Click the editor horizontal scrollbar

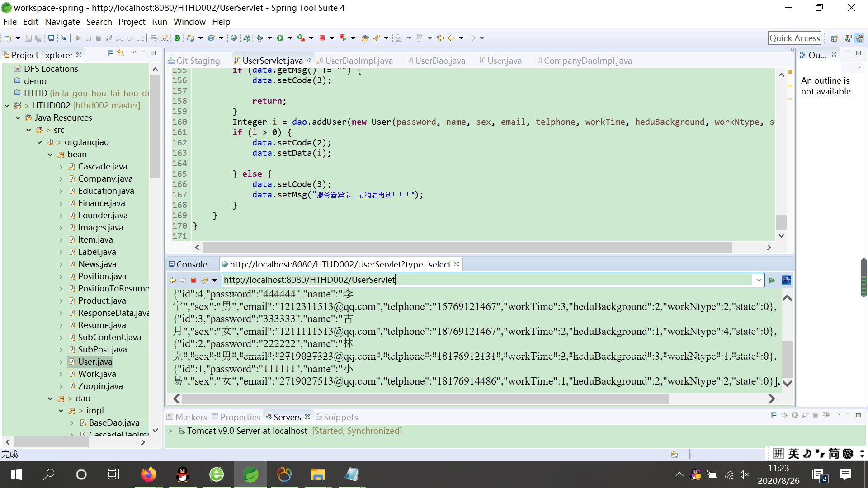click(467, 247)
